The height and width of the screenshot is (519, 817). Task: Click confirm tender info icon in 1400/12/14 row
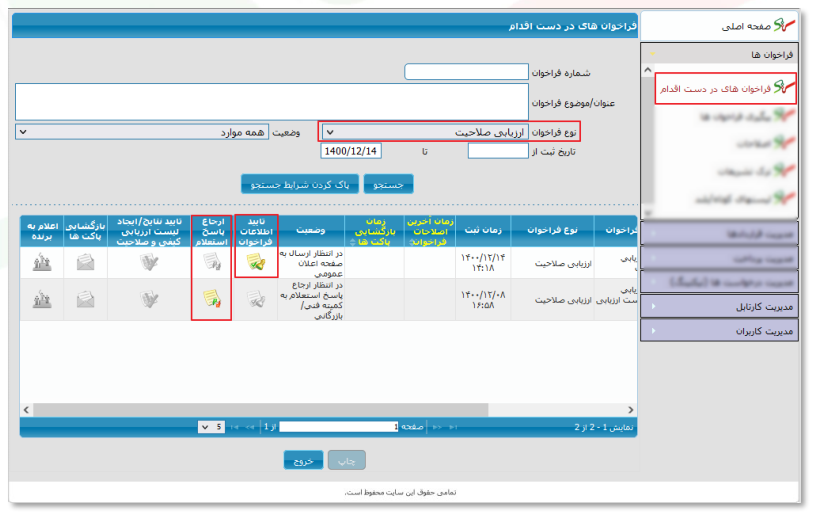(x=256, y=262)
